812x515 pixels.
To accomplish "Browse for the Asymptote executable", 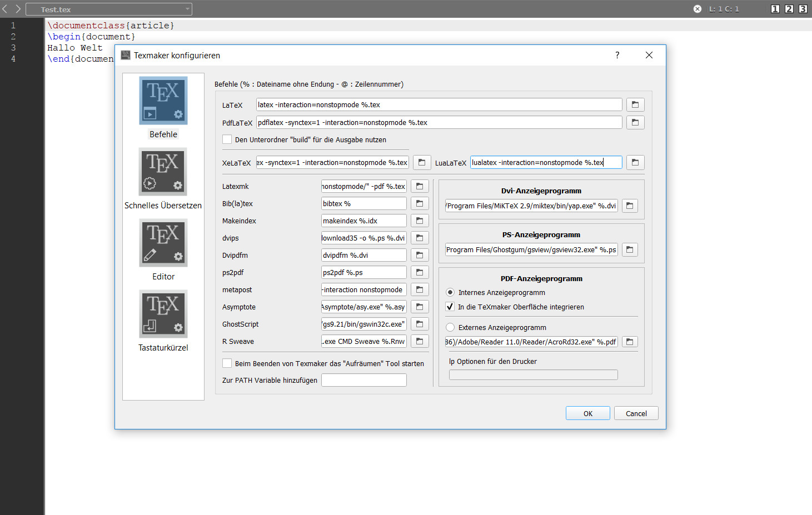I will 420,307.
